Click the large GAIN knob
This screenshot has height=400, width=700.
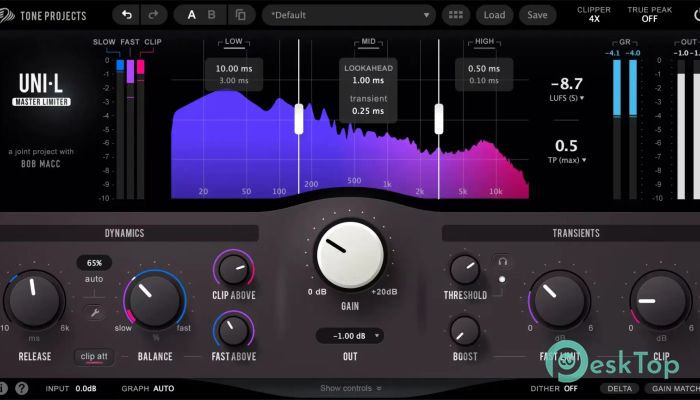coord(350,254)
